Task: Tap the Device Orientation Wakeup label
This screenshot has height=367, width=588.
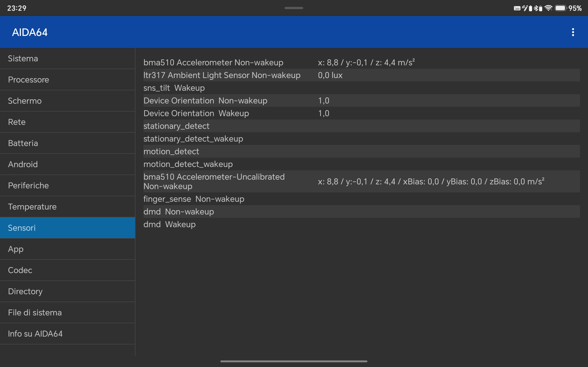Action: tap(196, 113)
